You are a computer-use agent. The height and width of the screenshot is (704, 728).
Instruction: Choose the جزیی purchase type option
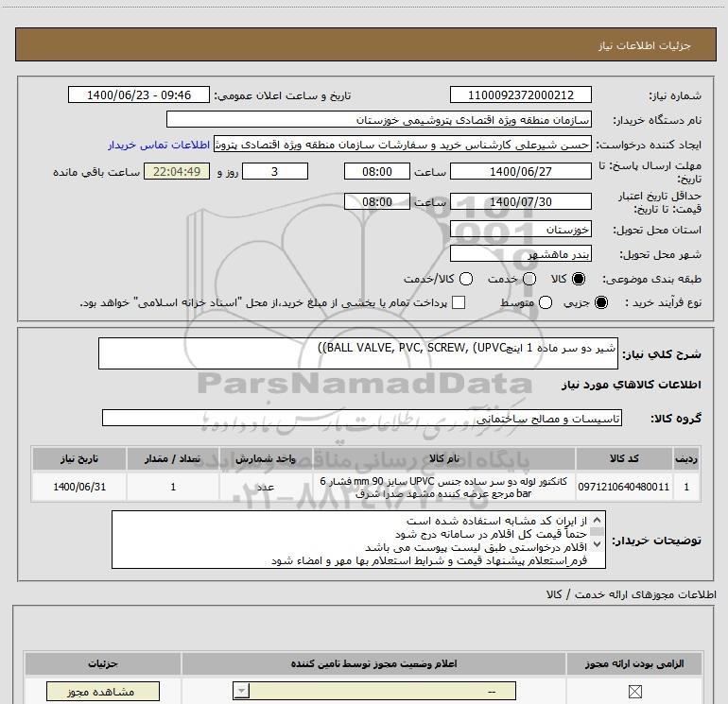click(601, 303)
